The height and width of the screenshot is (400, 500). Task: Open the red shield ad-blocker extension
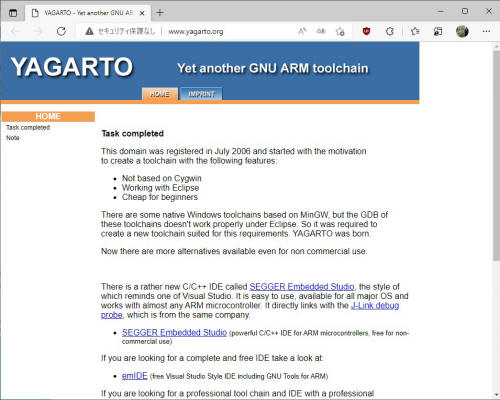366,31
